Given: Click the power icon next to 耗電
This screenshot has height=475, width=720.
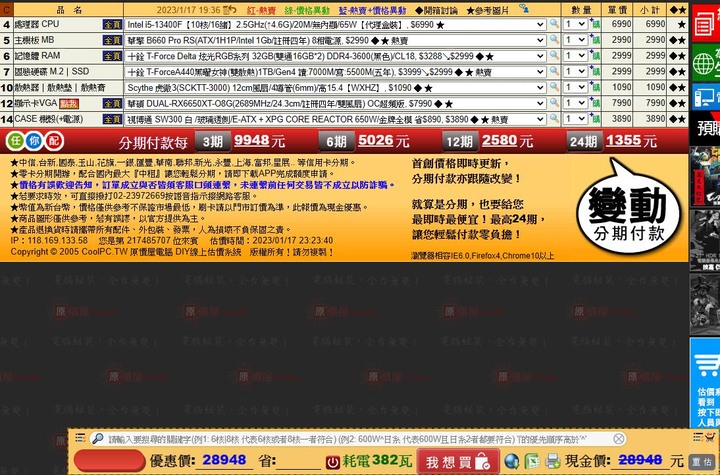Looking at the screenshot, I should pyautogui.click(x=332, y=462).
